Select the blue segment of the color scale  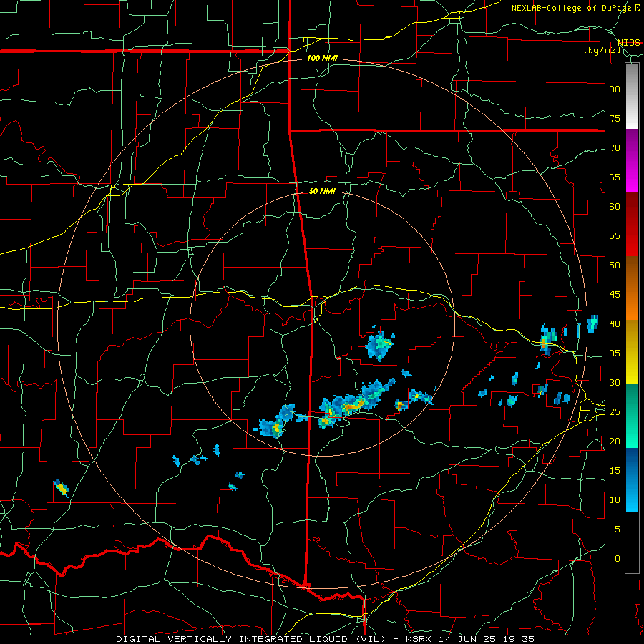(x=632, y=479)
